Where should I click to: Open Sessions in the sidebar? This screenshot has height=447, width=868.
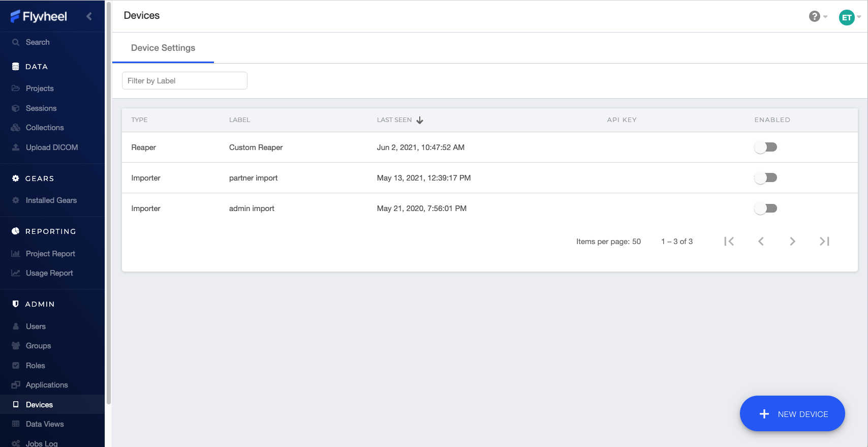pos(41,108)
